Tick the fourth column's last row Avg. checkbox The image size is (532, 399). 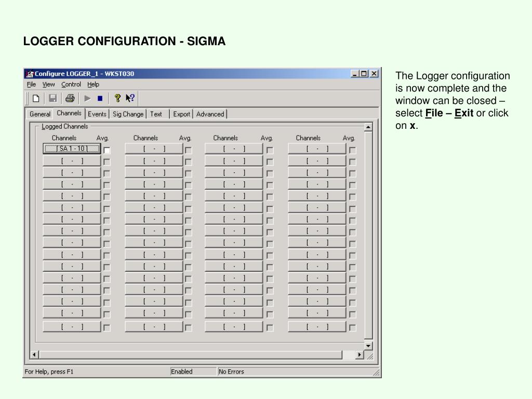[x=353, y=328]
